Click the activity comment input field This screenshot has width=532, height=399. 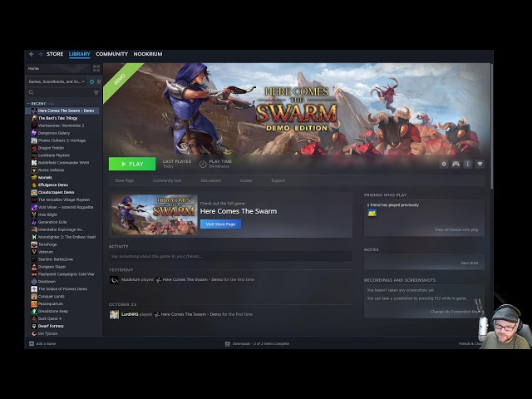pyautogui.click(x=230, y=257)
